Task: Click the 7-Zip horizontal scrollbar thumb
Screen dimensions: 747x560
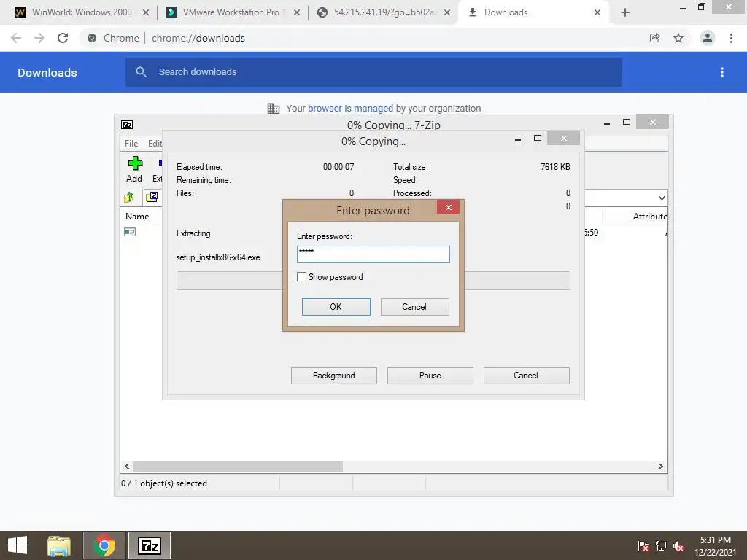Action: point(238,466)
